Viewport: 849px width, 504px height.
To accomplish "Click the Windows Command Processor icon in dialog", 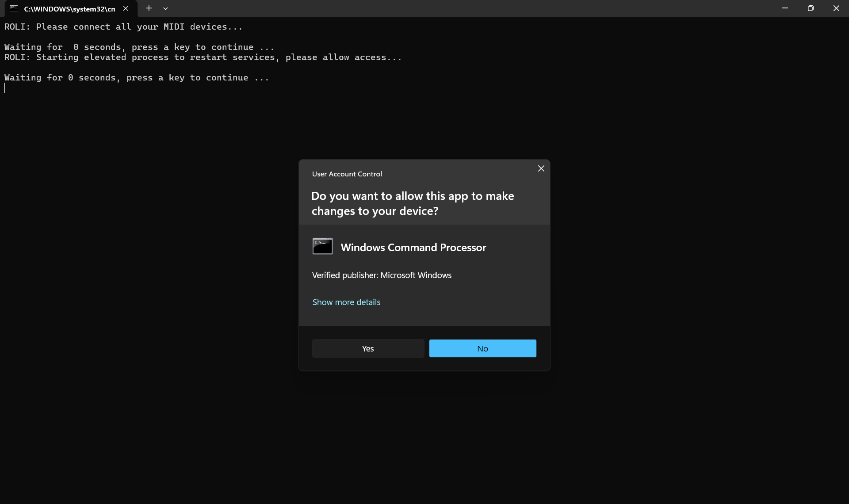I will coord(322,246).
